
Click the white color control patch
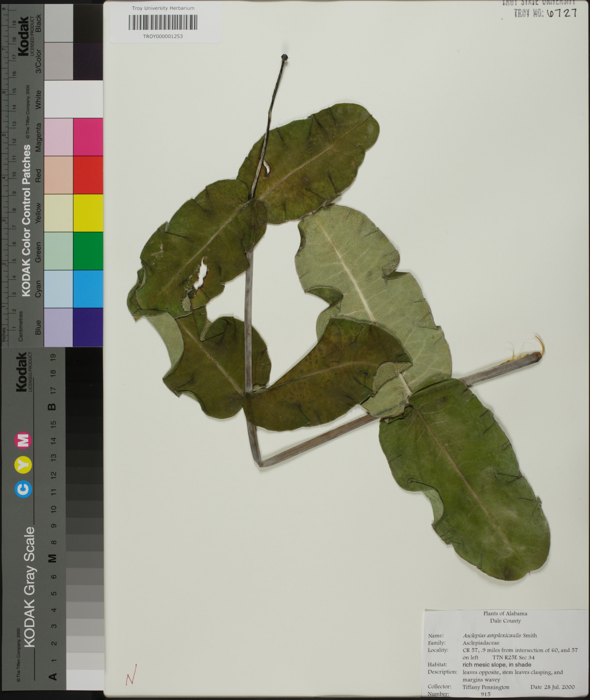(73, 99)
